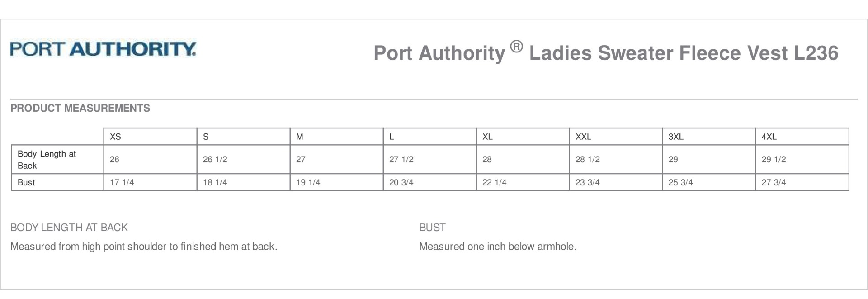Click the XS size column header

pyautogui.click(x=116, y=137)
